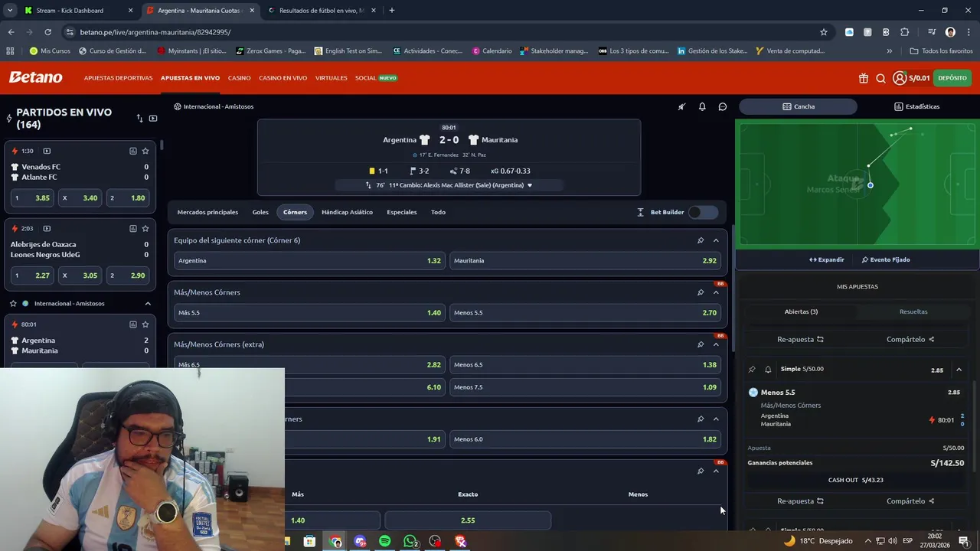
Task: Pin the Más/Menos Córners market
Action: (x=700, y=292)
